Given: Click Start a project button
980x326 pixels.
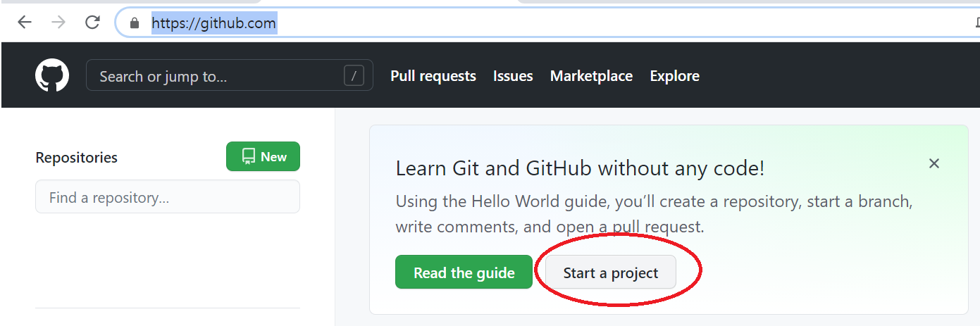Looking at the screenshot, I should point(610,272).
